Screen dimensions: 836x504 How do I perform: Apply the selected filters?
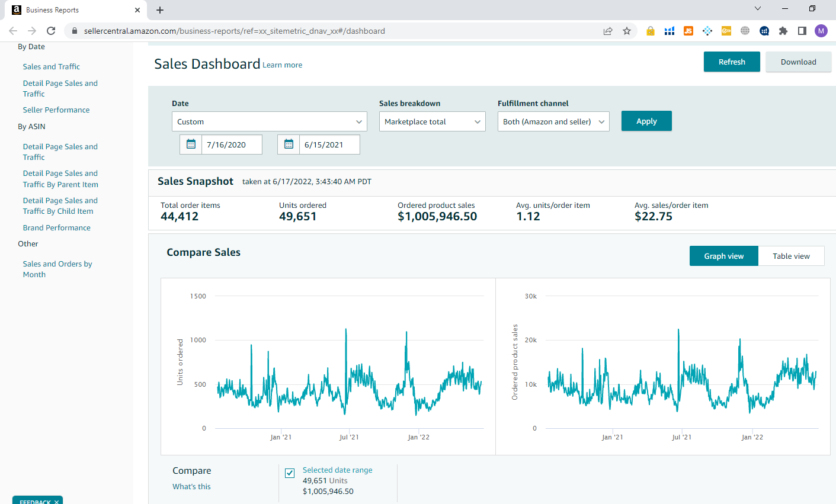646,121
